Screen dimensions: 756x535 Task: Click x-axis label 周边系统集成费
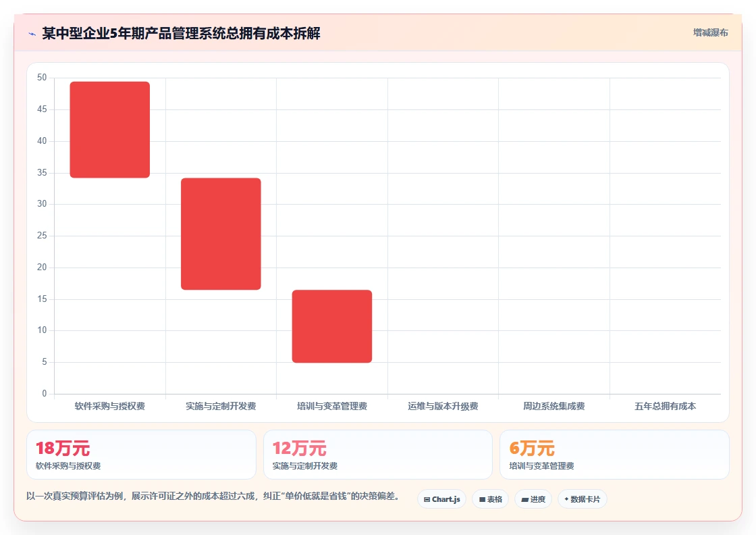point(554,406)
